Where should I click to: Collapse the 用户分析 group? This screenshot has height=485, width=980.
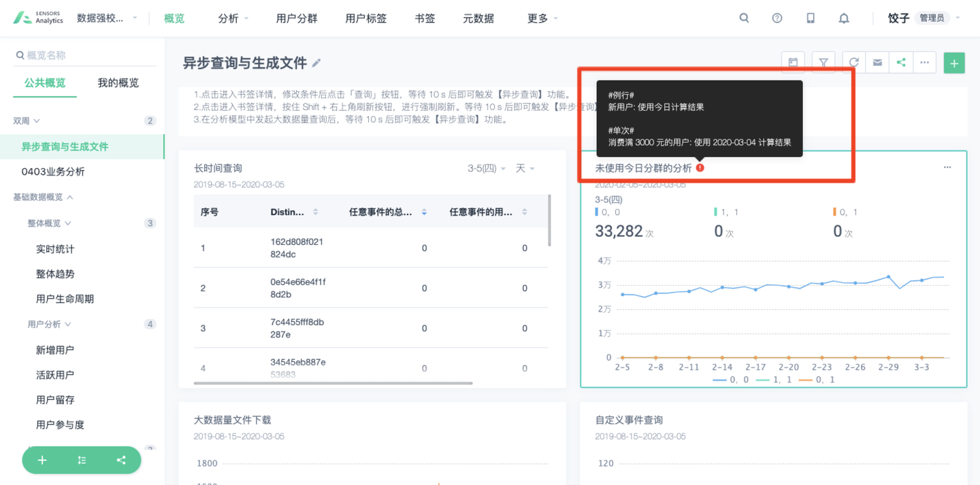49,324
